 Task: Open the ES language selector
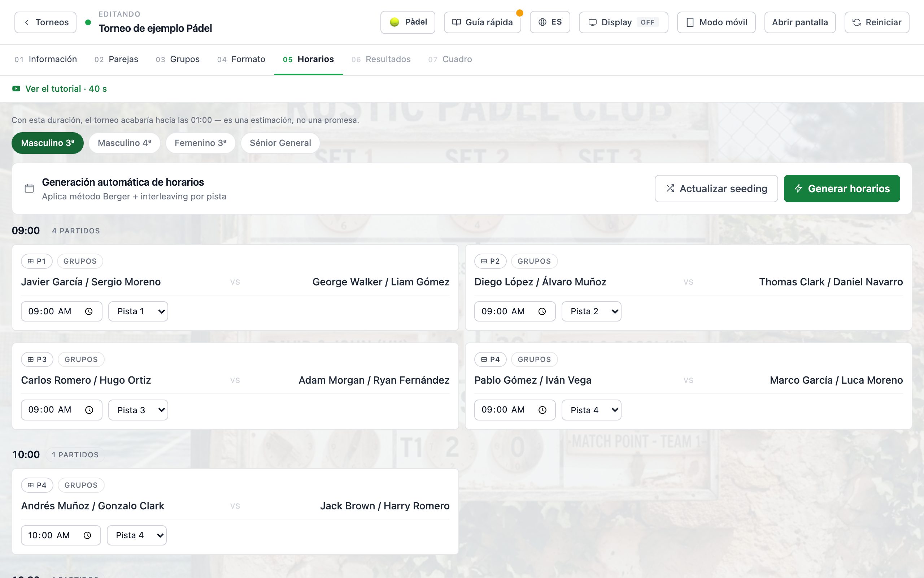(550, 22)
